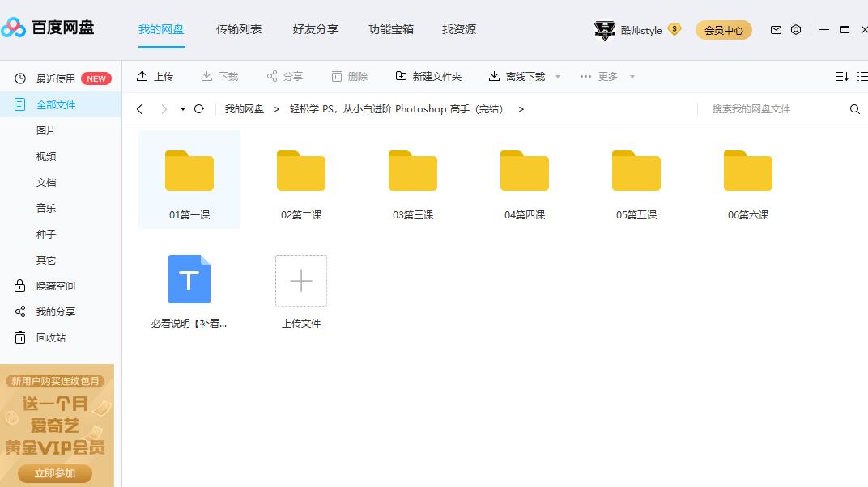This screenshot has height=487, width=868.
Task: Open the 回收站 recycle bin
Action: coord(50,337)
